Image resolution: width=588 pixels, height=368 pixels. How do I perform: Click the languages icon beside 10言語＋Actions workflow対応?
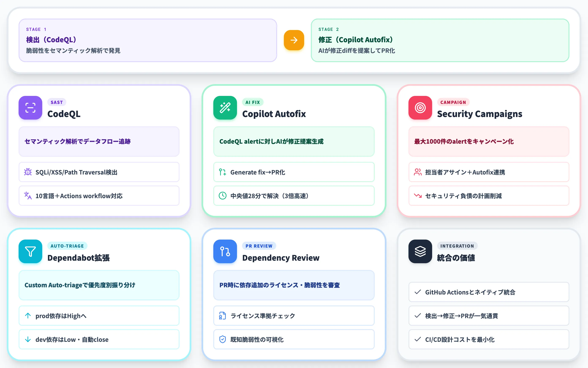[28, 196]
